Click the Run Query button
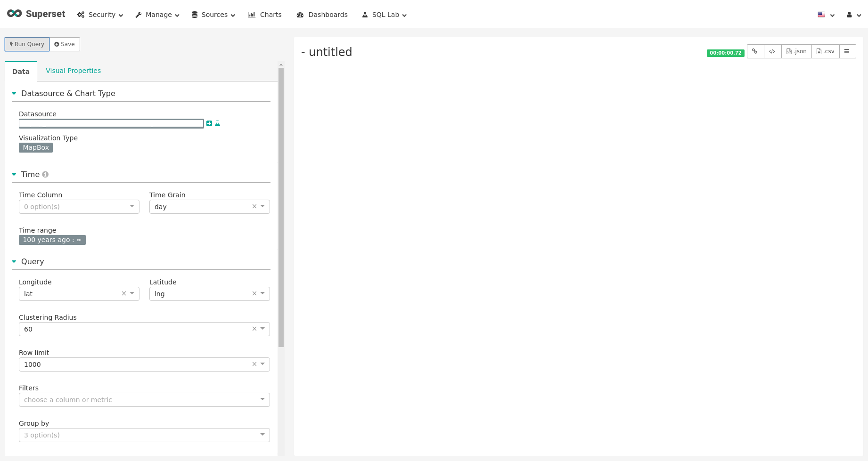This screenshot has height=461, width=868. point(26,44)
